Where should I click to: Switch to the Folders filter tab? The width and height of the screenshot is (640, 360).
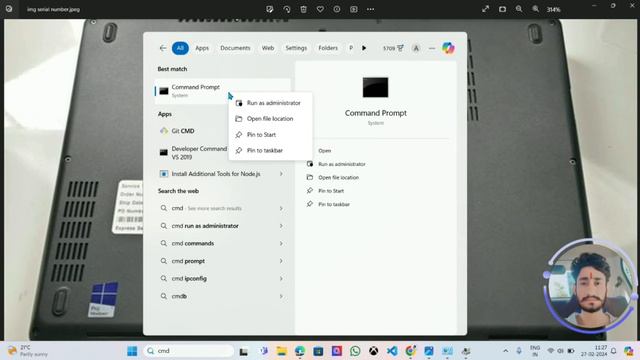click(328, 48)
